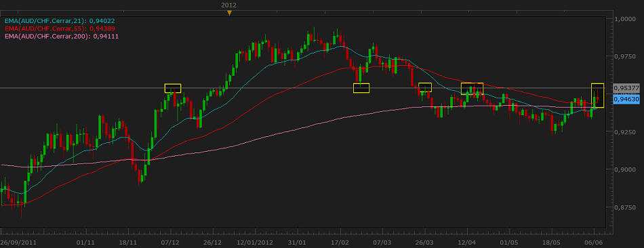Image resolution: width=644 pixels, height=248 pixels.
Task: Select the yellow rectangle below the late-February low
Action: coord(361,88)
